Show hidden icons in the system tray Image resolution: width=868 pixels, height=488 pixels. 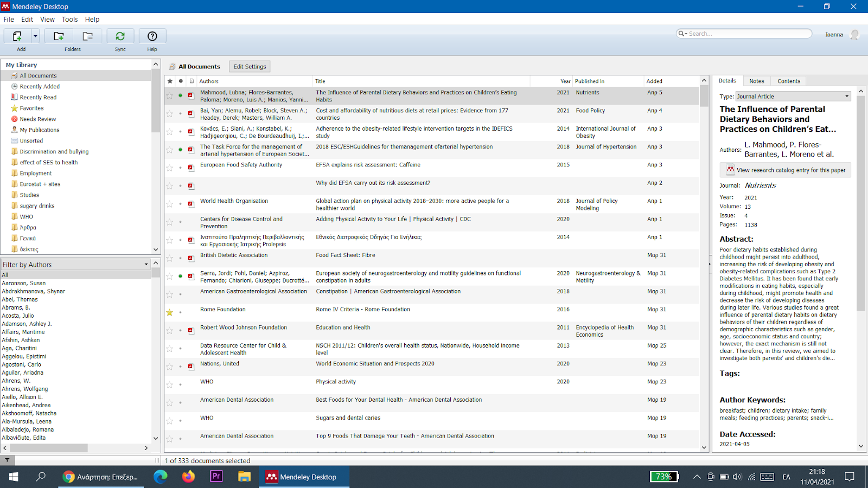697,477
